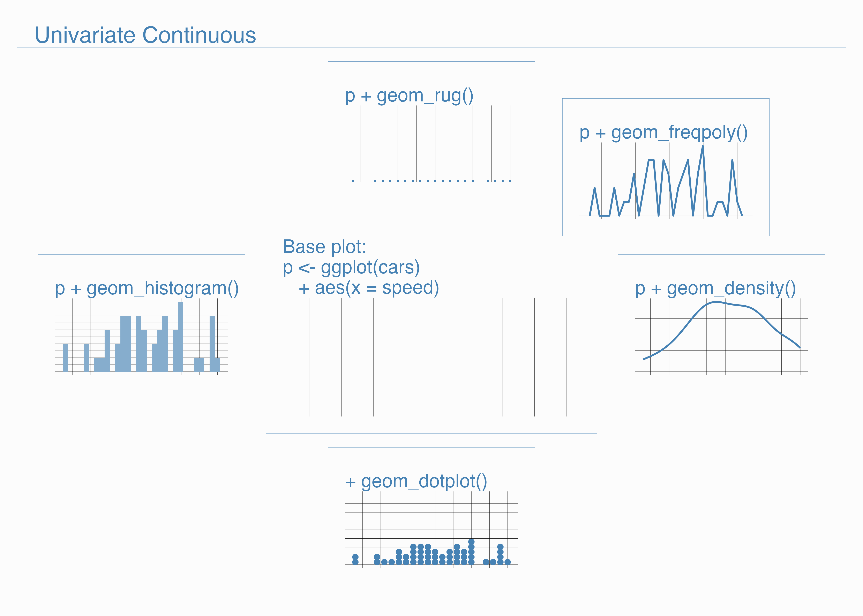This screenshot has width=863, height=616.
Task: Click the tallest dot stack in the dotplot
Action: tap(471, 552)
